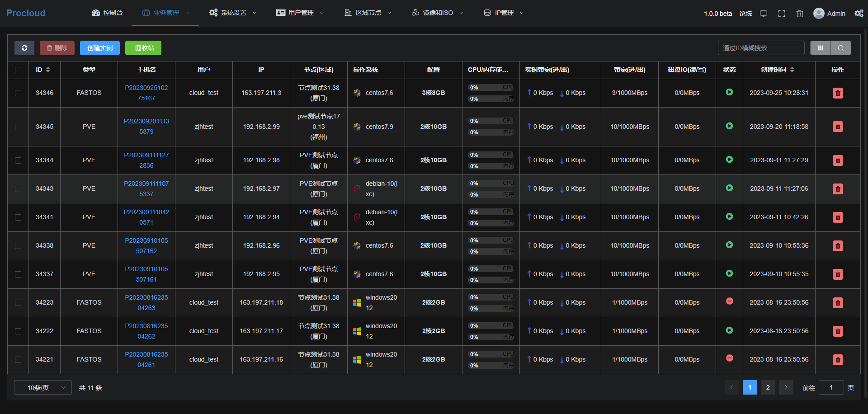The image size is (868, 414).
Task: Click the 创建实例 button
Action: pyautogui.click(x=100, y=48)
